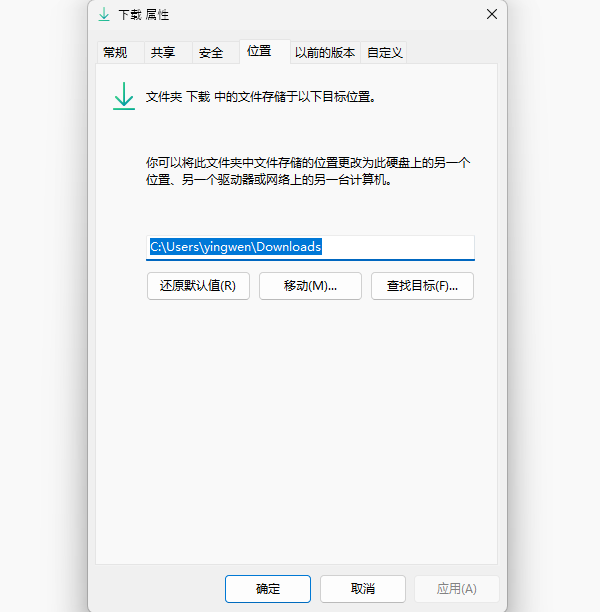Open the 共享 tab
This screenshot has width=600, height=612.
(163, 52)
